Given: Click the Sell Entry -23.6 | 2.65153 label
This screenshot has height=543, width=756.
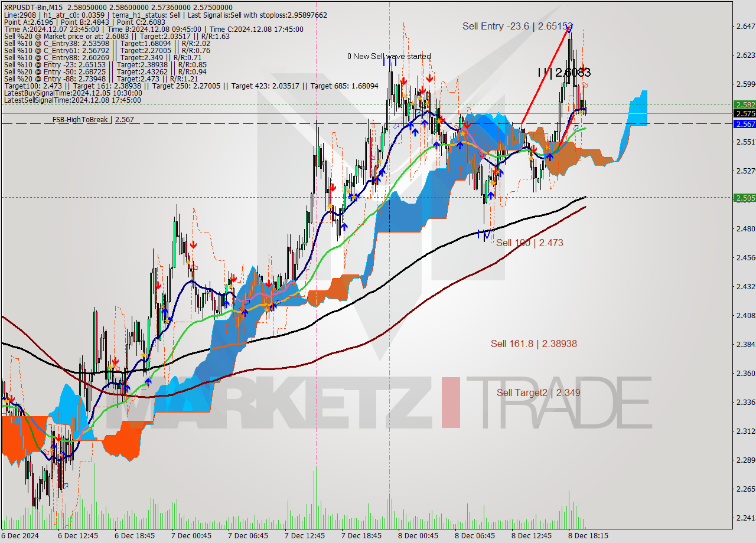Looking at the screenshot, I should click(x=517, y=26).
